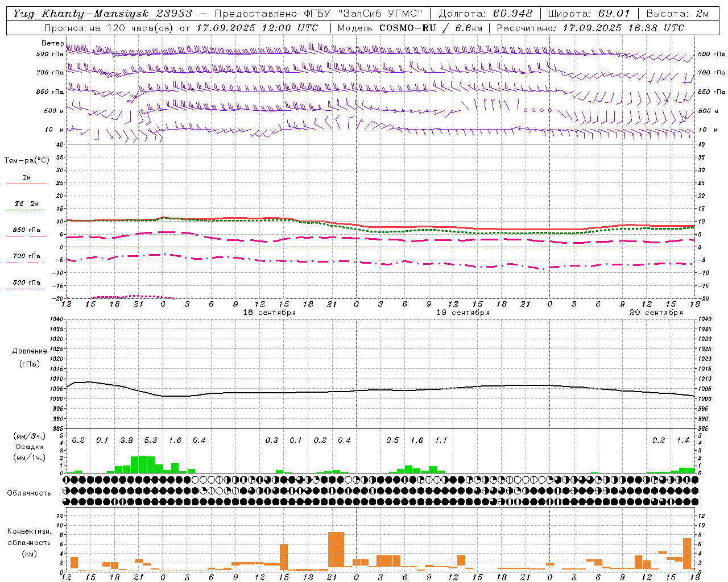The height and width of the screenshot is (582, 728).
Task: Click the (км) unit label
Action: point(29,554)
